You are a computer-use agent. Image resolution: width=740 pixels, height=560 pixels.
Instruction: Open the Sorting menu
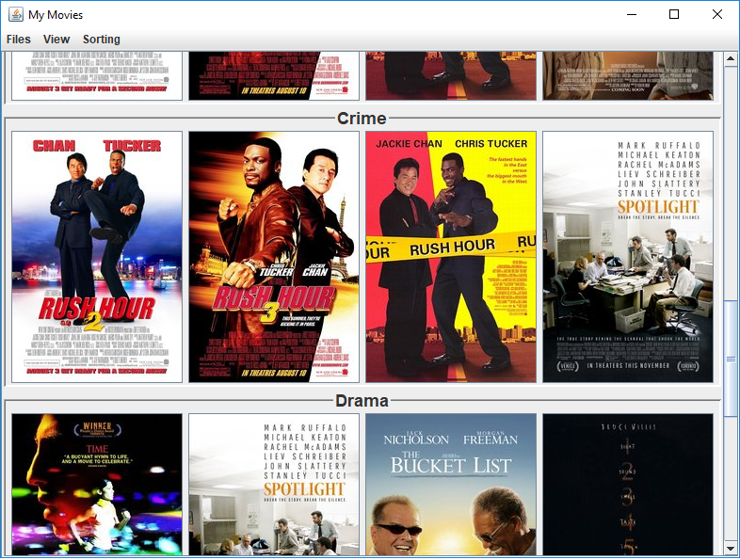click(x=102, y=40)
